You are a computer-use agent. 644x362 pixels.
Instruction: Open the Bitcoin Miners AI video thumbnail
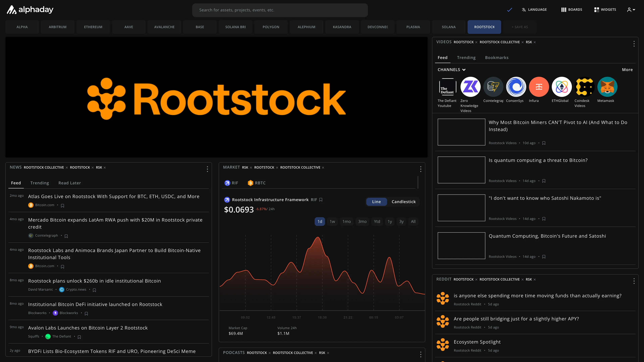click(x=461, y=132)
